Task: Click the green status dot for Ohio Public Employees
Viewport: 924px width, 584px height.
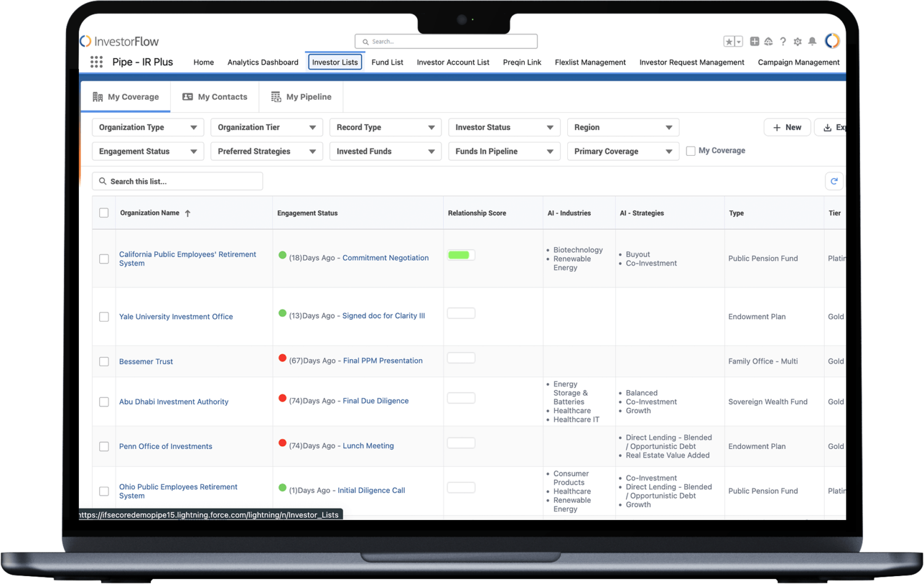Action: (x=282, y=487)
